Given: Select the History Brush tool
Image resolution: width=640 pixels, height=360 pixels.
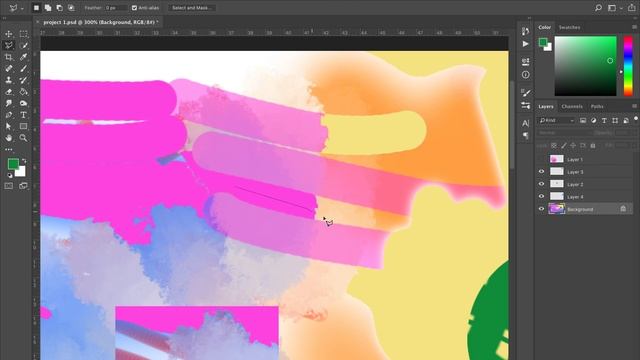Looking at the screenshot, I should pos(23,80).
